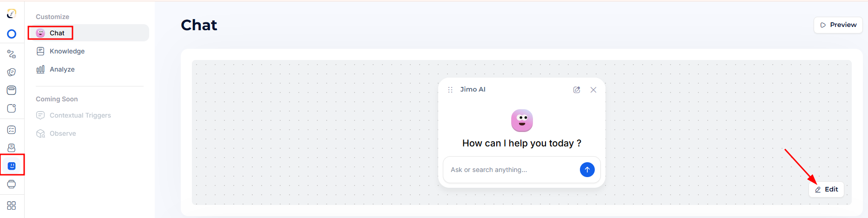Select the mask face icon in left rail
This screenshot has height=218, width=868.
pyautogui.click(x=12, y=72)
